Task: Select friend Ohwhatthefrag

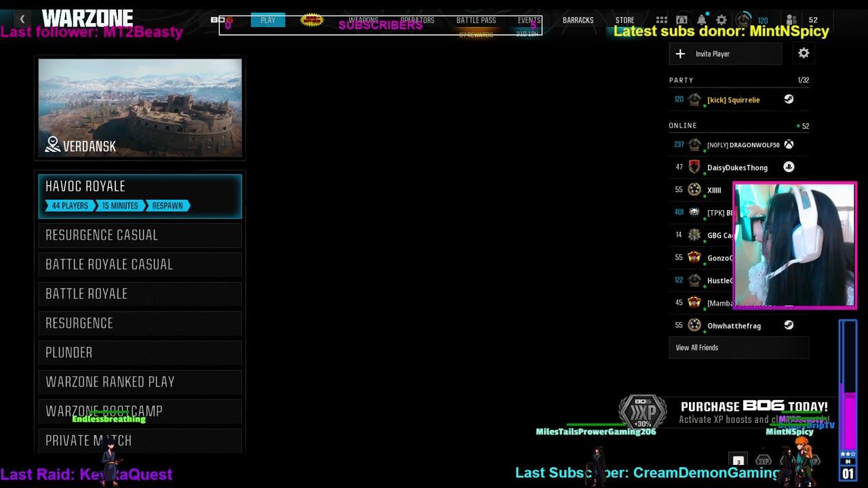Action: pos(738,325)
